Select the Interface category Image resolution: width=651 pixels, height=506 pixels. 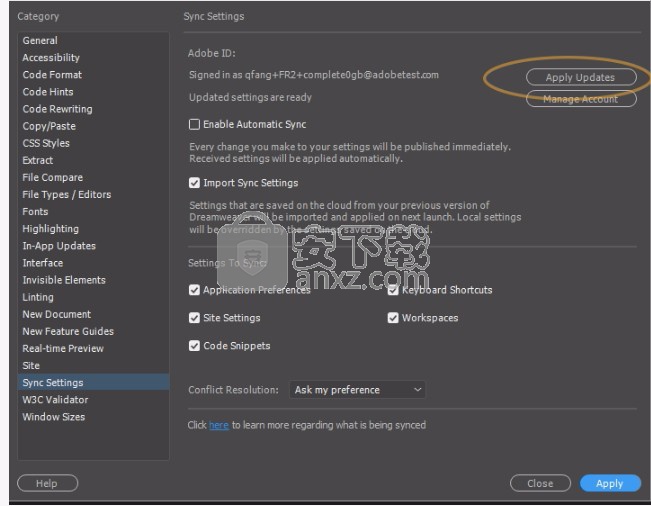(x=93, y=263)
